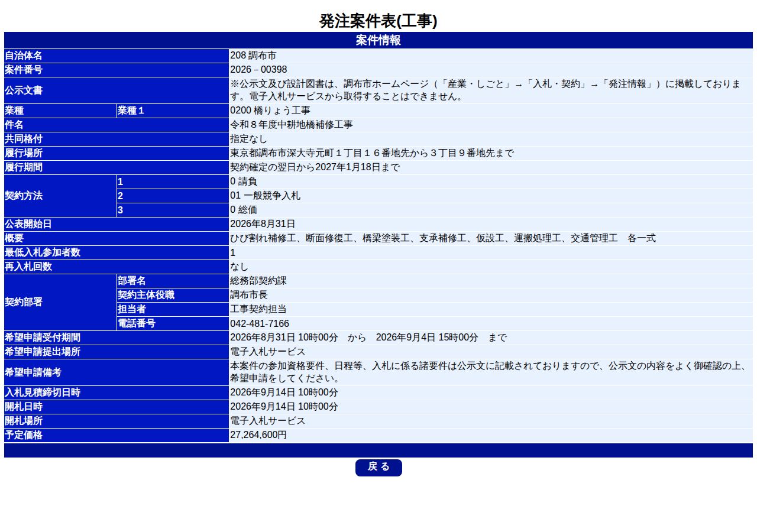This screenshot has width=757, height=532.
Task: Select planned price 27,264,600円
Action: (x=258, y=434)
